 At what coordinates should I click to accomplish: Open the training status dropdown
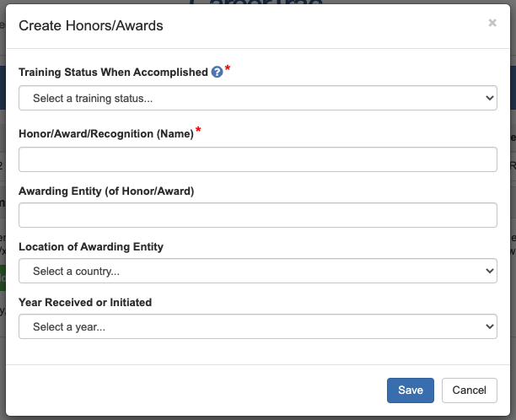pyautogui.click(x=257, y=98)
